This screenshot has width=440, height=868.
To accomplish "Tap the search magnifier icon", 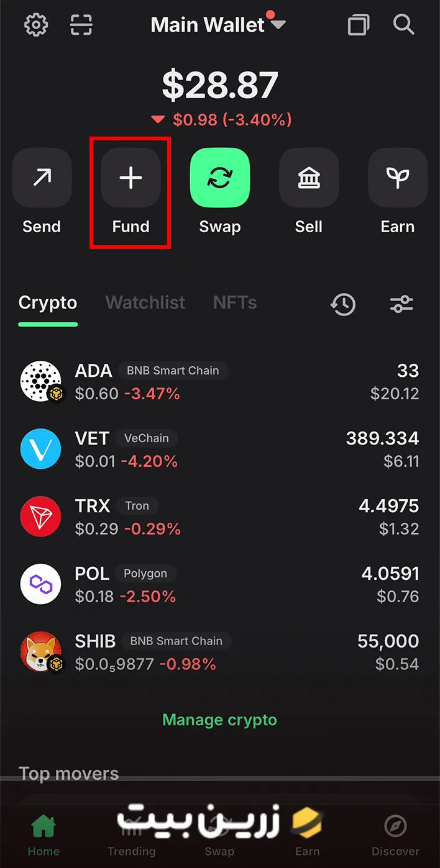I will click(404, 25).
